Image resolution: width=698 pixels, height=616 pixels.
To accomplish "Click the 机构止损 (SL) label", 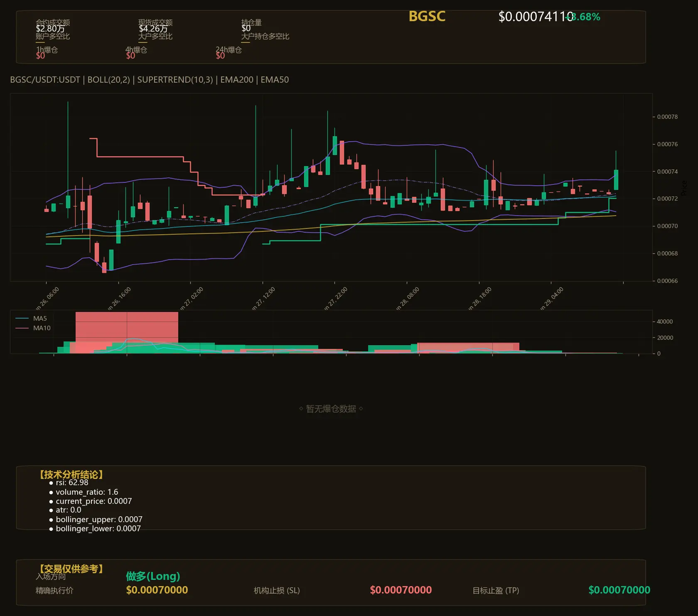I will click(277, 591).
